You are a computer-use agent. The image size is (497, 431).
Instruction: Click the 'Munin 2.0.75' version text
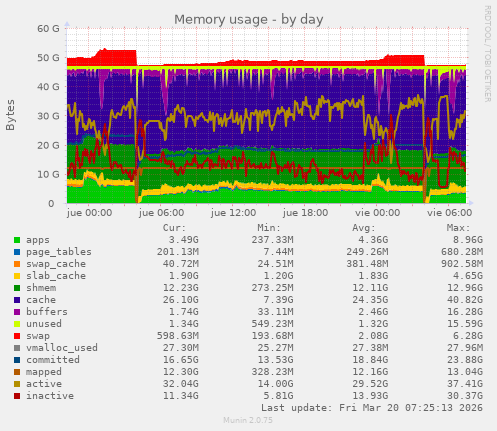[x=248, y=420]
